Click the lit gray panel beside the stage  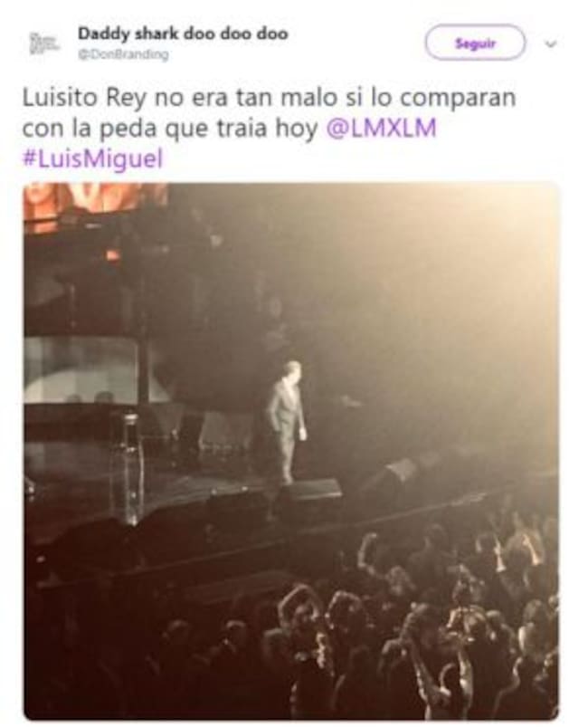tap(81, 369)
